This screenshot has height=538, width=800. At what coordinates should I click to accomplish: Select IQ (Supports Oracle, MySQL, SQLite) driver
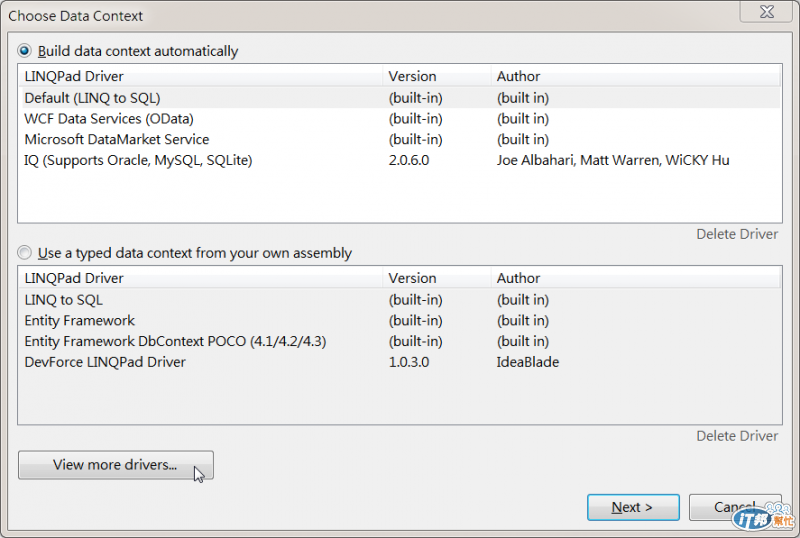(138, 160)
